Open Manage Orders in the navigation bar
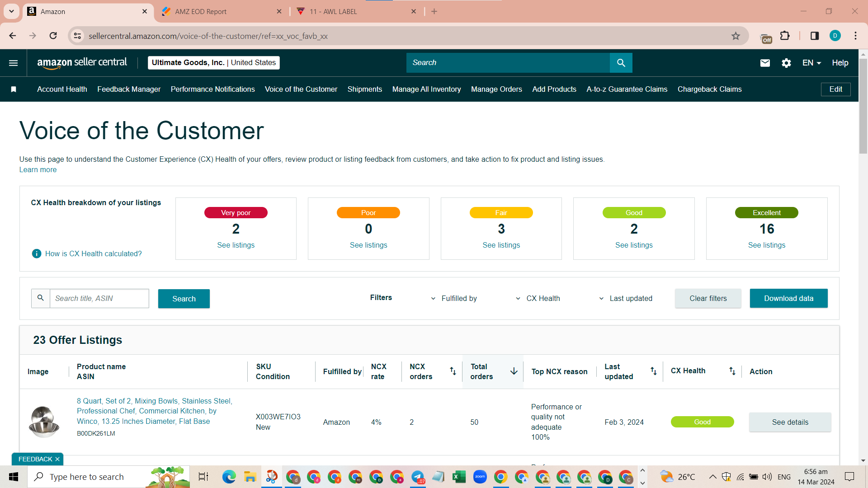The width and height of the screenshot is (868, 488). point(496,89)
